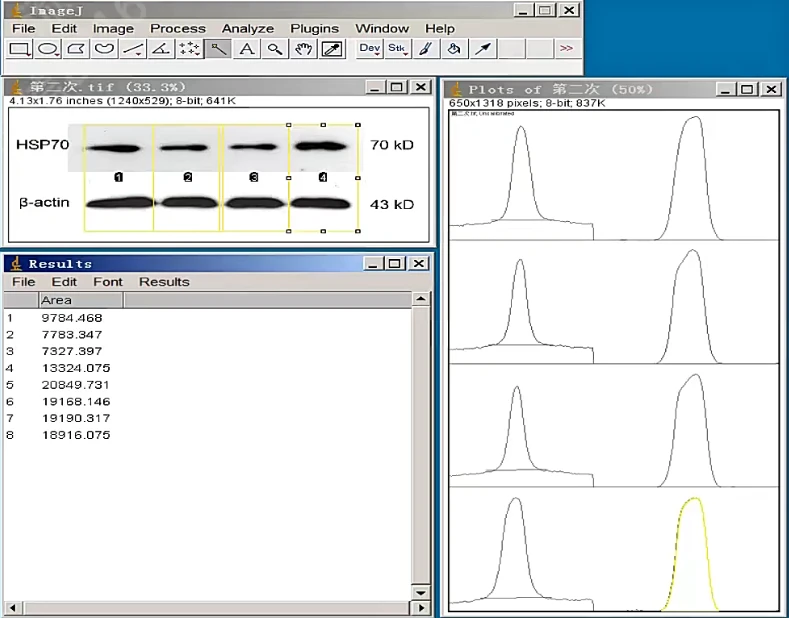Select the Oval selection tool

[x=48, y=49]
